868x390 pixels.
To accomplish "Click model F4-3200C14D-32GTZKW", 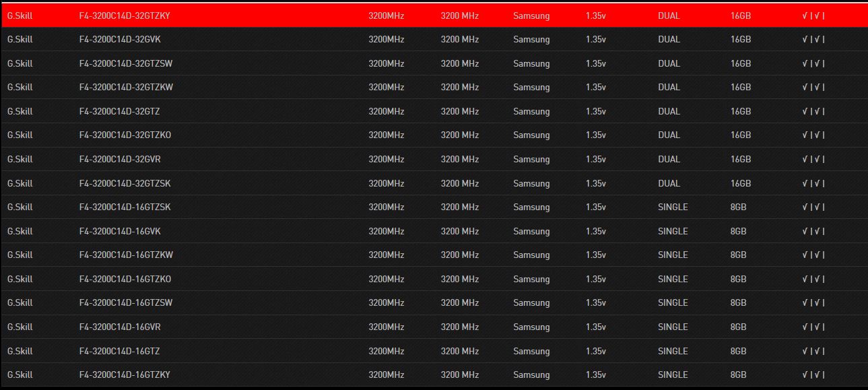I will [126, 87].
